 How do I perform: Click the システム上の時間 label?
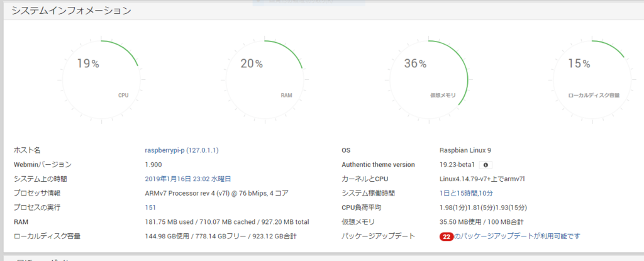pyautogui.click(x=40, y=179)
